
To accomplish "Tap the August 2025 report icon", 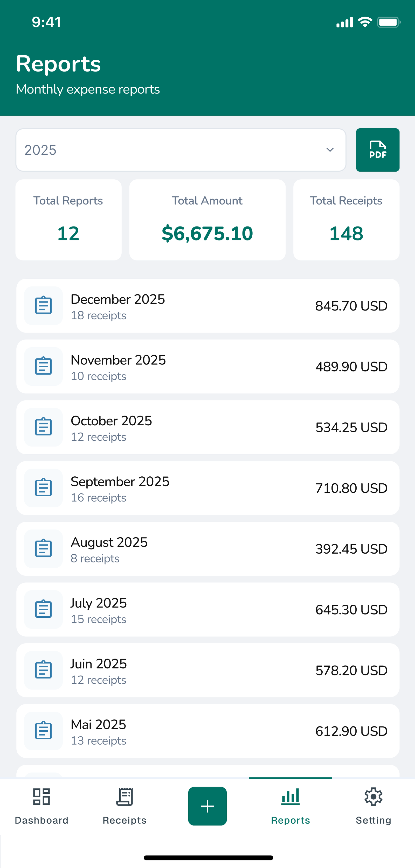I will click(x=44, y=549).
